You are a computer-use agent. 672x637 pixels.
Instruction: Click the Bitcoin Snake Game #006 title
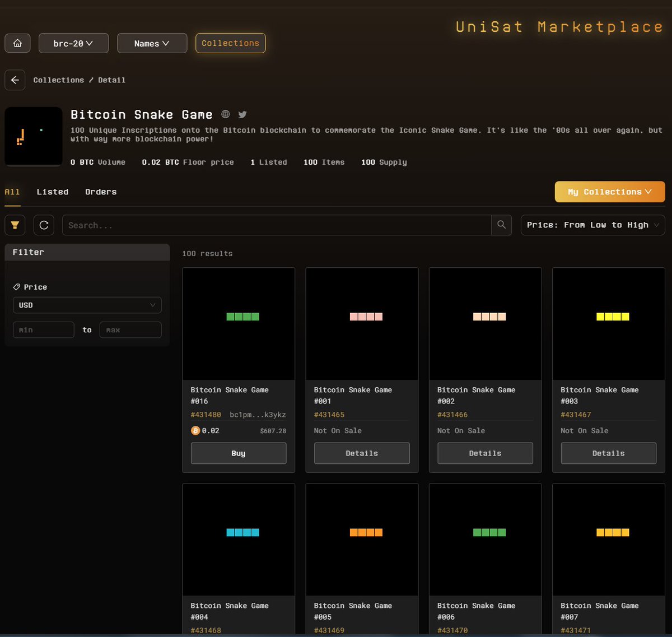click(476, 611)
